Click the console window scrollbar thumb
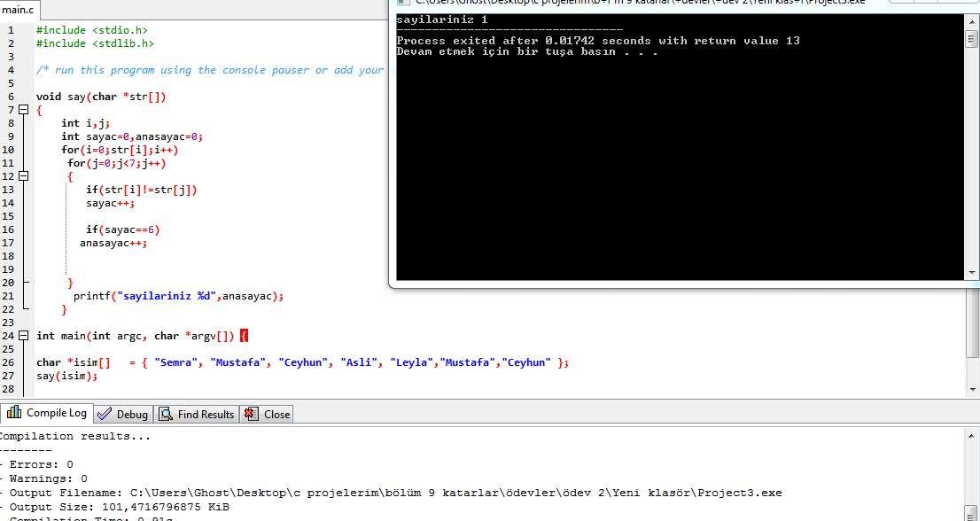This screenshot has width=980, height=521. point(971,39)
